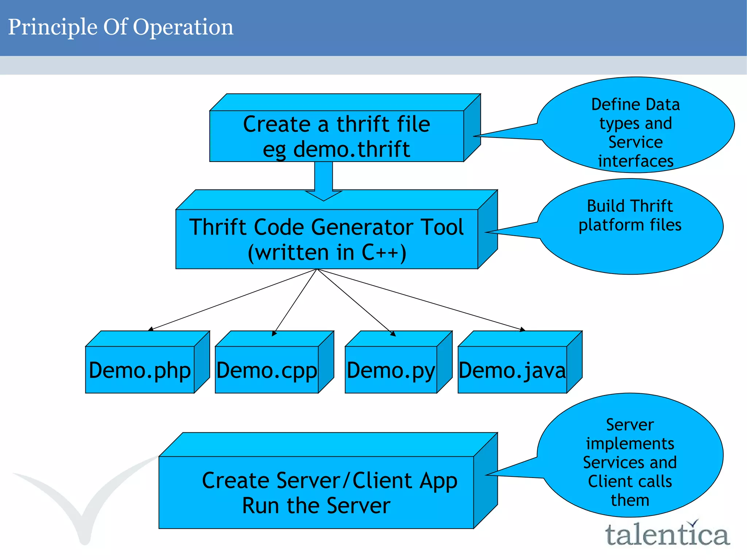Click the talentica logo
The height and width of the screenshot is (560, 747).
667,535
